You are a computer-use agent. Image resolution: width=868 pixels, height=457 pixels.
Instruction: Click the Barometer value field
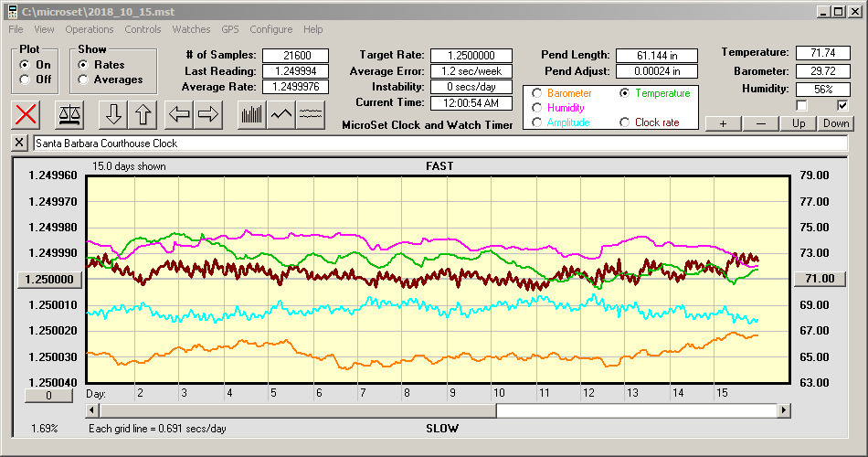pyautogui.click(x=822, y=71)
